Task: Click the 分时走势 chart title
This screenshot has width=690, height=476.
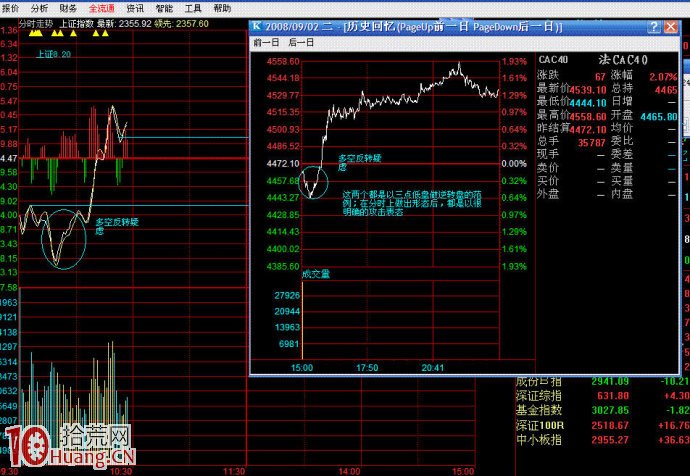Action: point(36,23)
